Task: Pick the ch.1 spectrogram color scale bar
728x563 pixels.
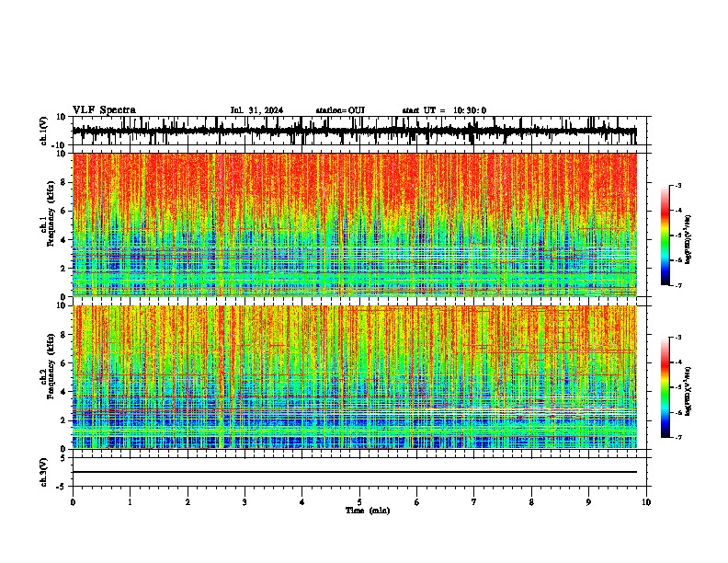Action: point(665,236)
